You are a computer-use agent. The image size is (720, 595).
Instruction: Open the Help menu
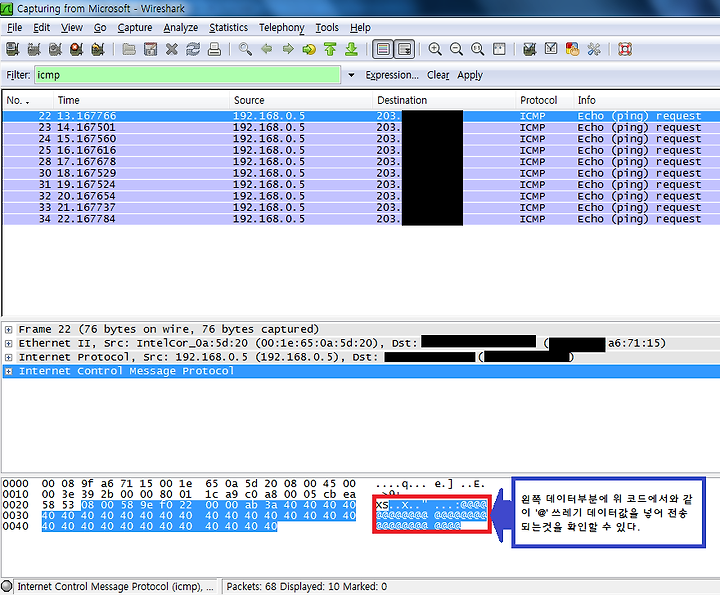tap(360, 28)
